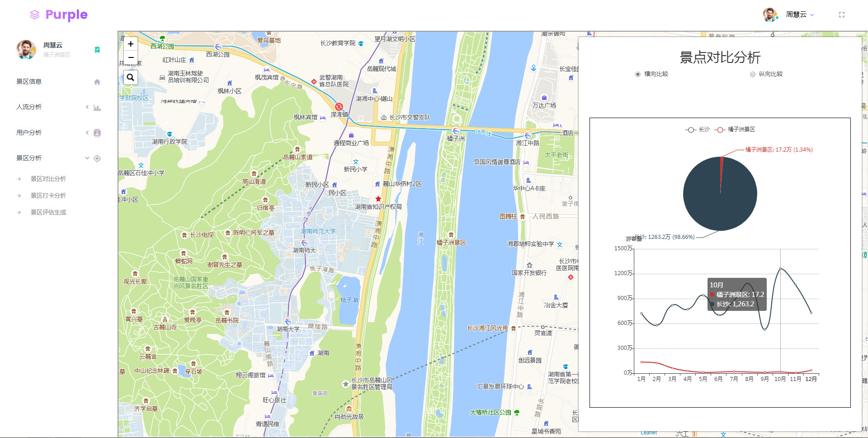Select the 纵向比较 radio button
This screenshot has width=868, height=438.
pyautogui.click(x=753, y=74)
